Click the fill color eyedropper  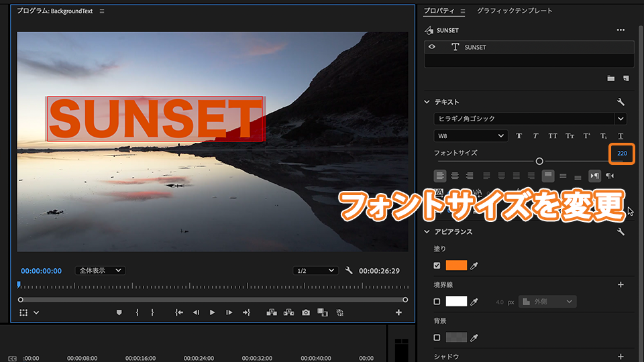474,265
